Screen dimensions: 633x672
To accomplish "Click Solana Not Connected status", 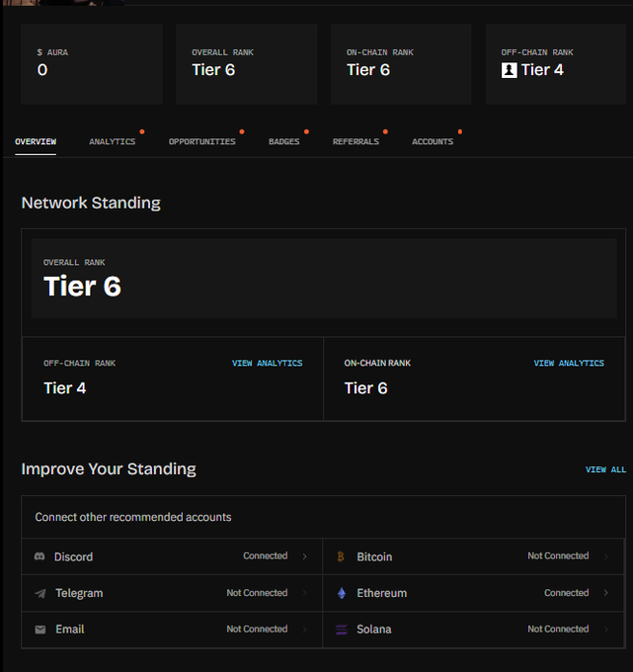I will pyautogui.click(x=558, y=629).
